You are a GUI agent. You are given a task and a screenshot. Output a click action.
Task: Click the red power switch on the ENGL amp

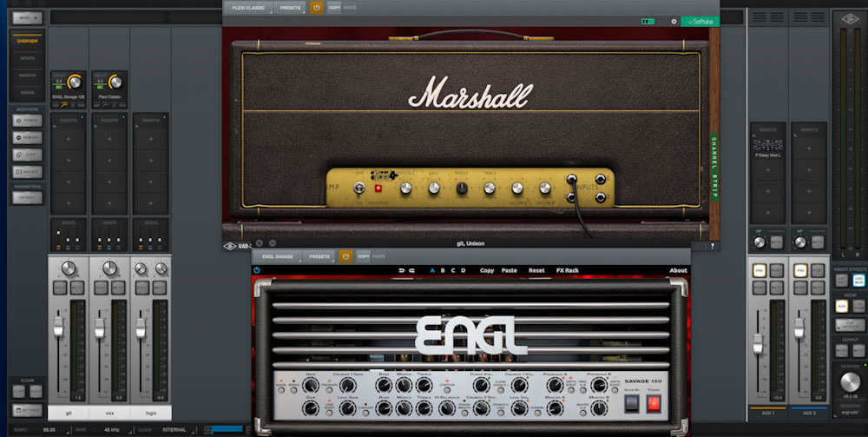coord(653,402)
